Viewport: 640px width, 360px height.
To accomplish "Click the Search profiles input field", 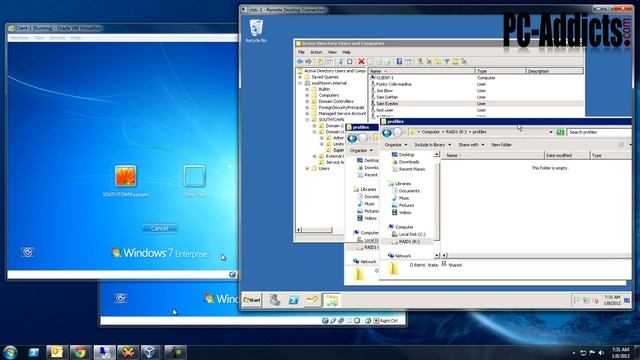I will tap(599, 132).
